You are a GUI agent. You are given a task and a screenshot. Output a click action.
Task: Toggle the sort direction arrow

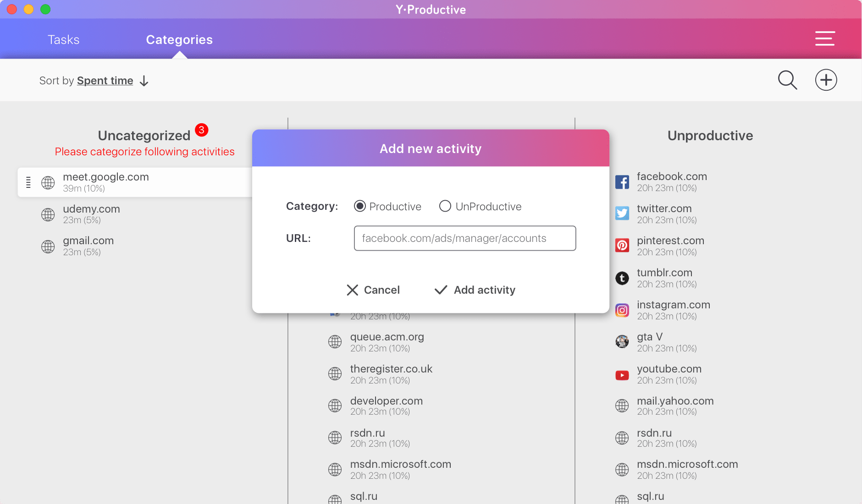click(x=144, y=81)
